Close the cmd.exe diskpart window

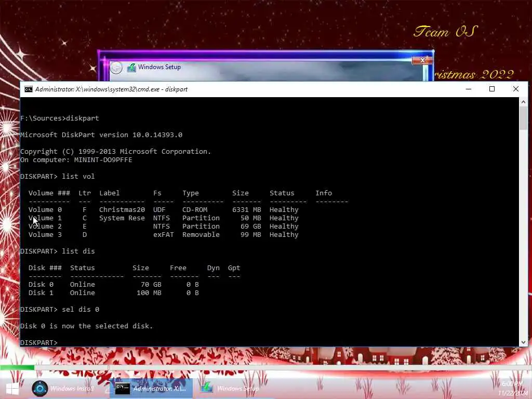(516, 89)
